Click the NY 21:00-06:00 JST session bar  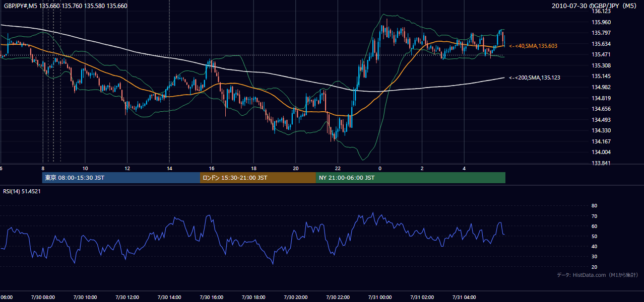411,178
